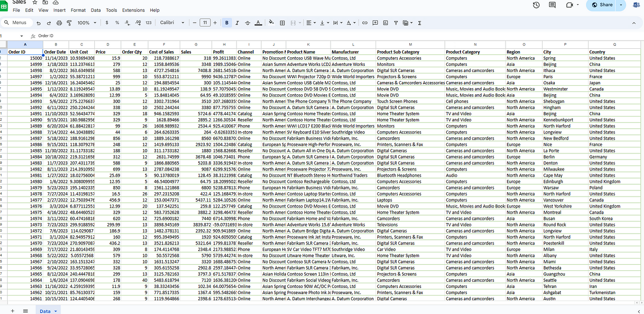Toggle italic formatting
This screenshot has height=314, width=644.
238,23
